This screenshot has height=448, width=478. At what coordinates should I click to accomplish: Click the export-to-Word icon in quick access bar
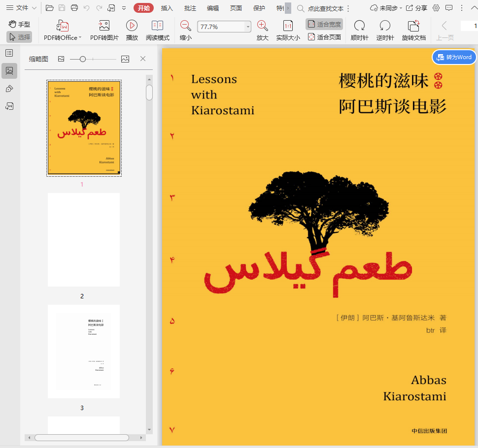111,8
